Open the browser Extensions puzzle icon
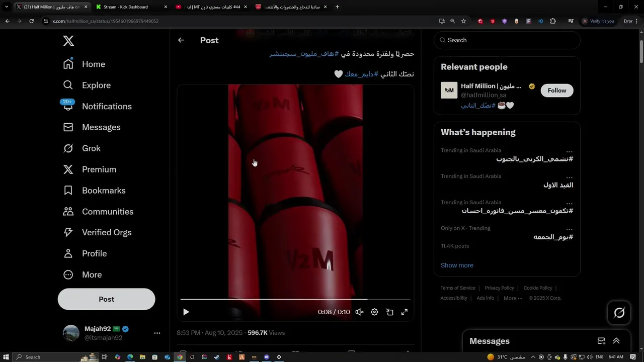 (x=553, y=21)
